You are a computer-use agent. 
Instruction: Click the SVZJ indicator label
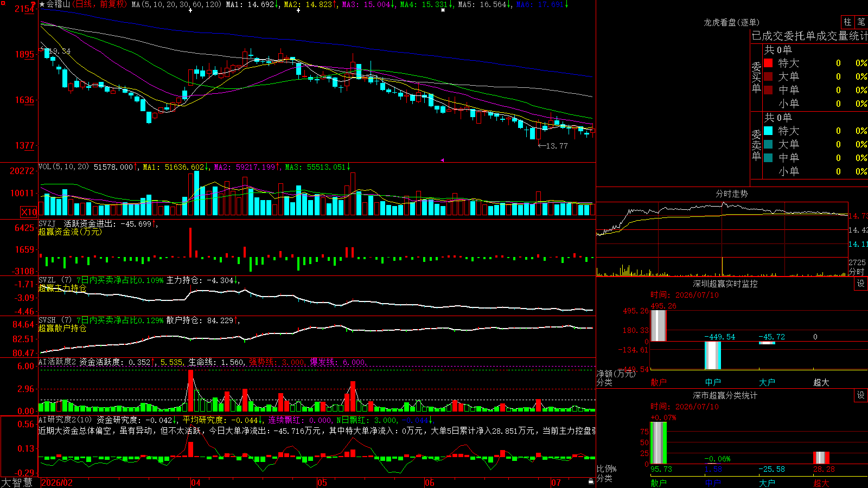click(47, 224)
